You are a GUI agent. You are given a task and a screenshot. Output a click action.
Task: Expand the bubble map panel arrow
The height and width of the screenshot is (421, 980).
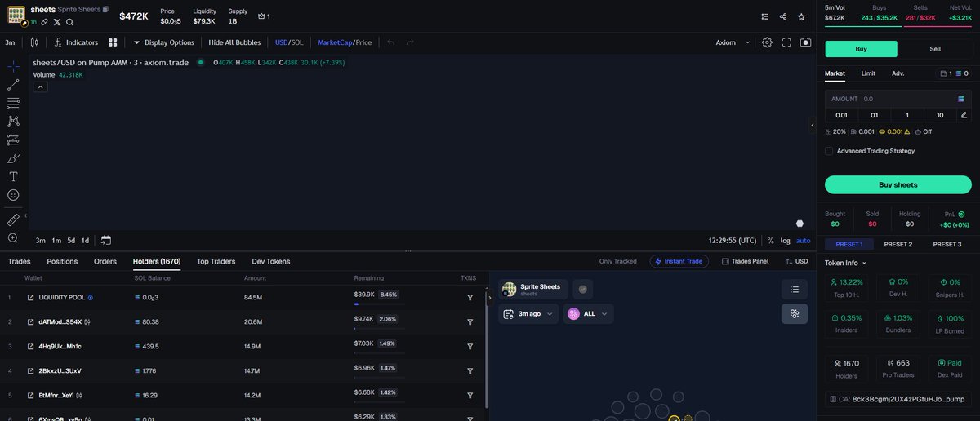pyautogui.click(x=490, y=298)
